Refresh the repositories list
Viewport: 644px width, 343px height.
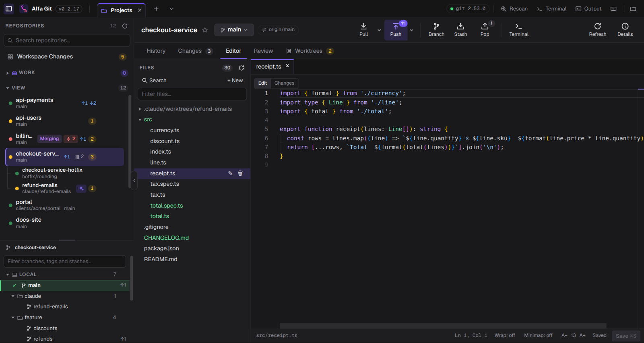click(125, 26)
